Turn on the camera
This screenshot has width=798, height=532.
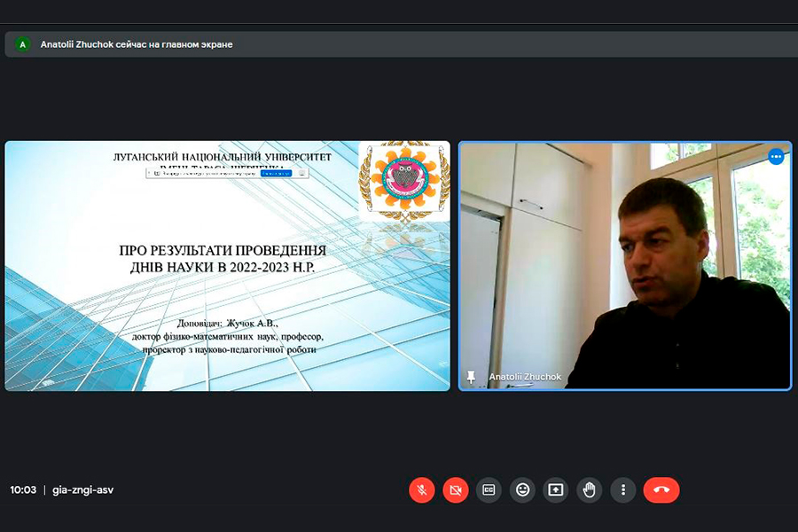point(456,490)
